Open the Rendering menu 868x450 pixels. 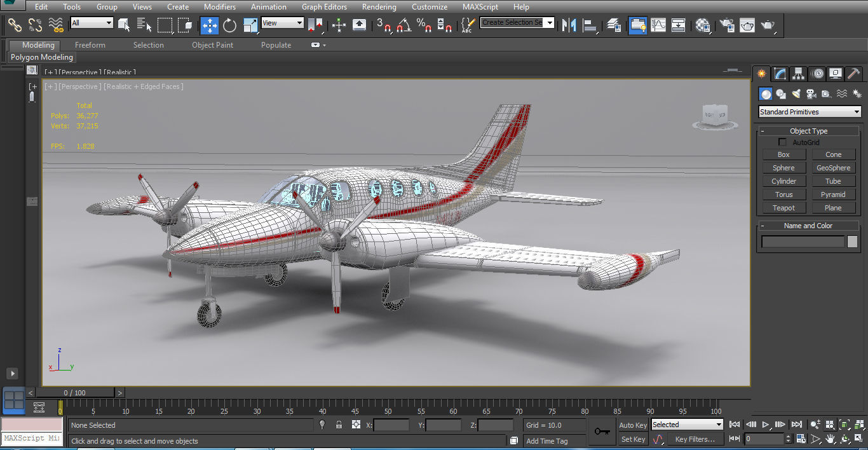tap(379, 7)
